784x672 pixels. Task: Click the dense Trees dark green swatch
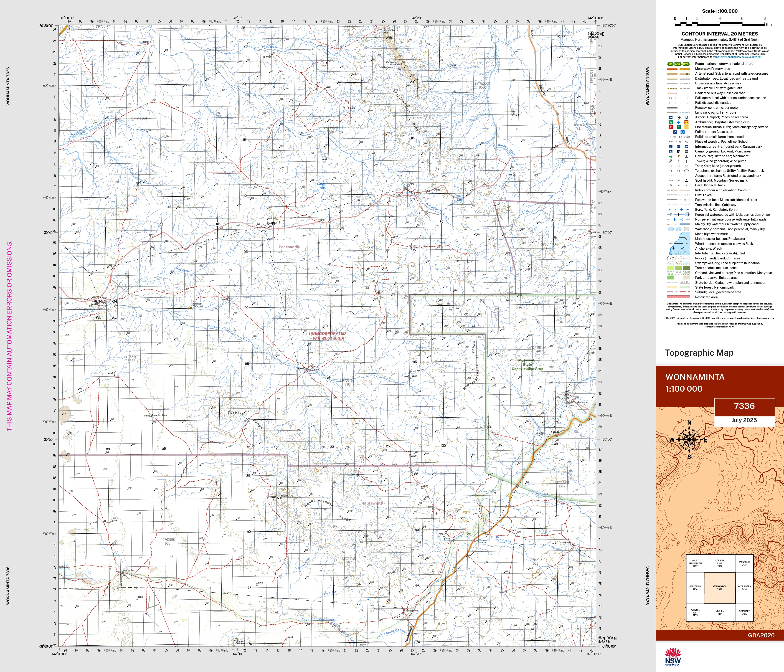[x=686, y=268]
